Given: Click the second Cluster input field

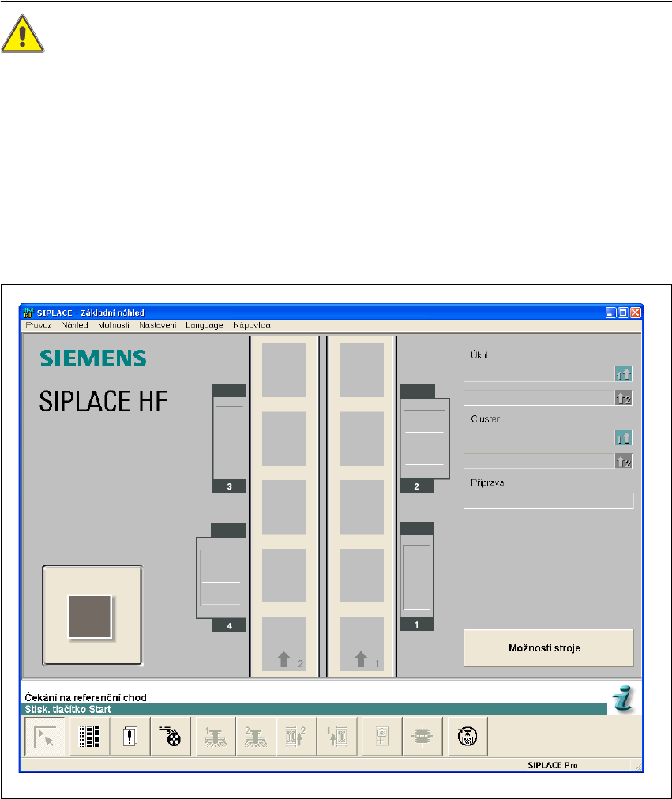Looking at the screenshot, I should tap(539, 462).
